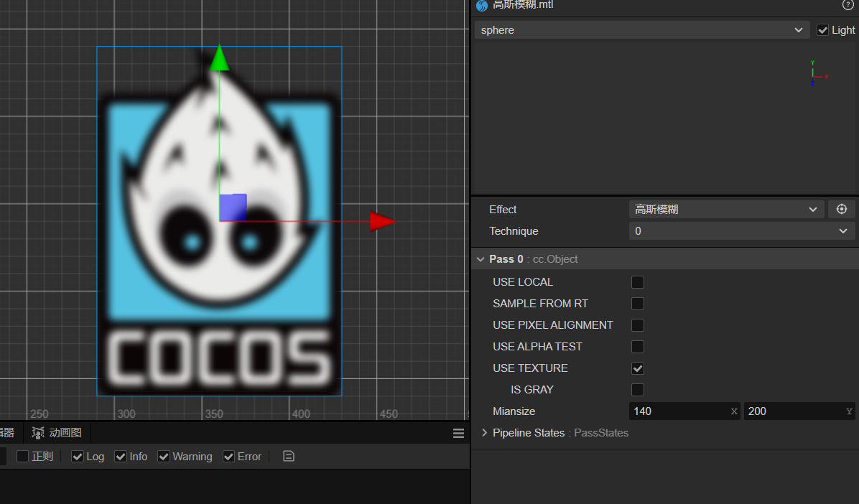Enable USE ALPHA TEST checkbox

pos(638,347)
